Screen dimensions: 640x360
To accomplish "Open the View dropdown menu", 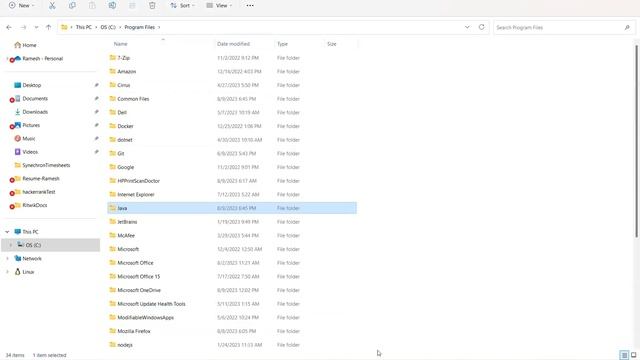I will [x=219, y=5].
